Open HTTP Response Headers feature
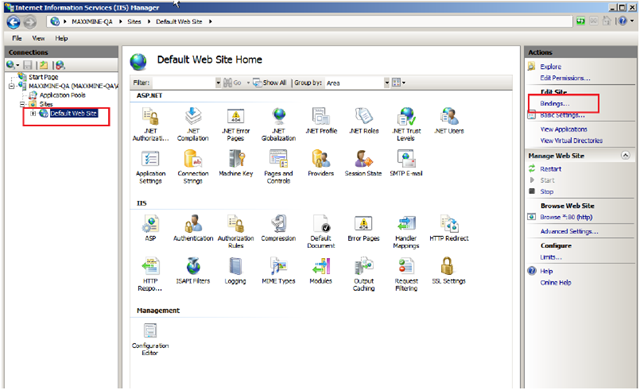Screen dimensions: 640x390 [x=151, y=274]
